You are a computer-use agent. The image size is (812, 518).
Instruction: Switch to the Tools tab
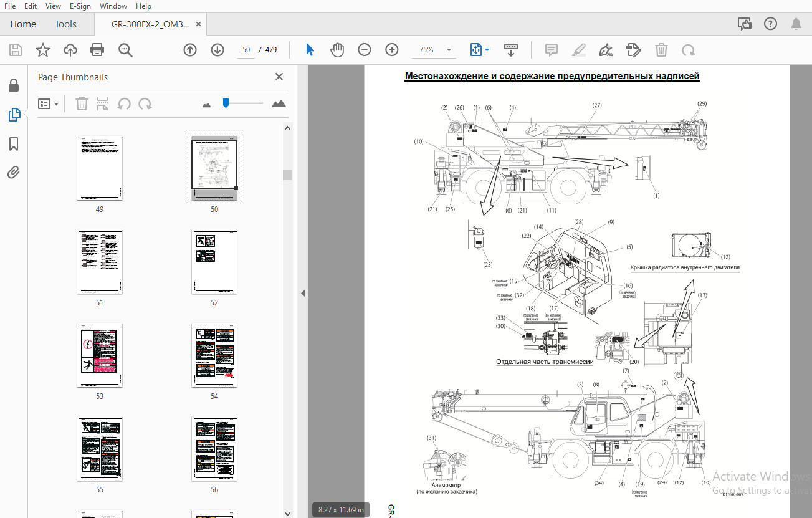click(x=65, y=24)
